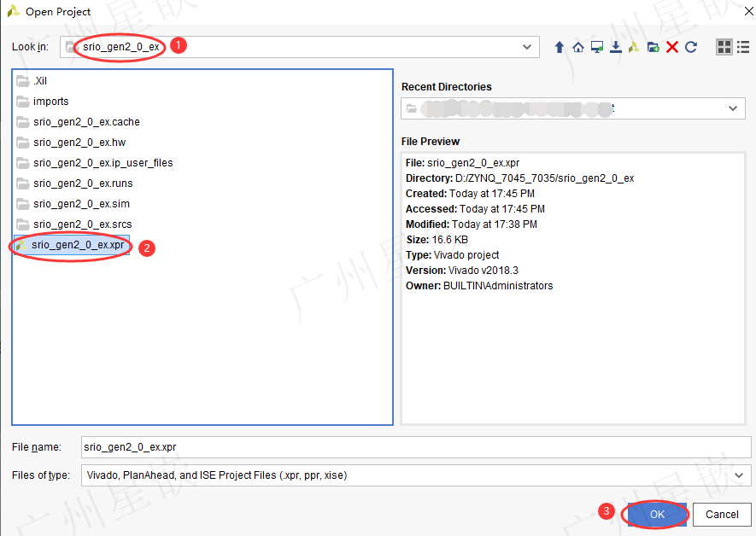Confirm with the OK button
Screen dimensions: 756x536
[657, 515]
